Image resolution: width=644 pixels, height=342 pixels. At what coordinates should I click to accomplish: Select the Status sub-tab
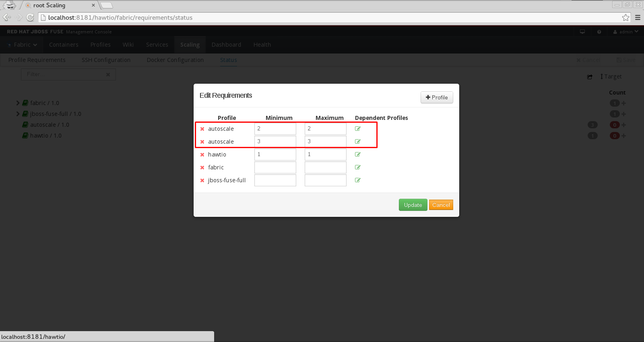pos(228,60)
